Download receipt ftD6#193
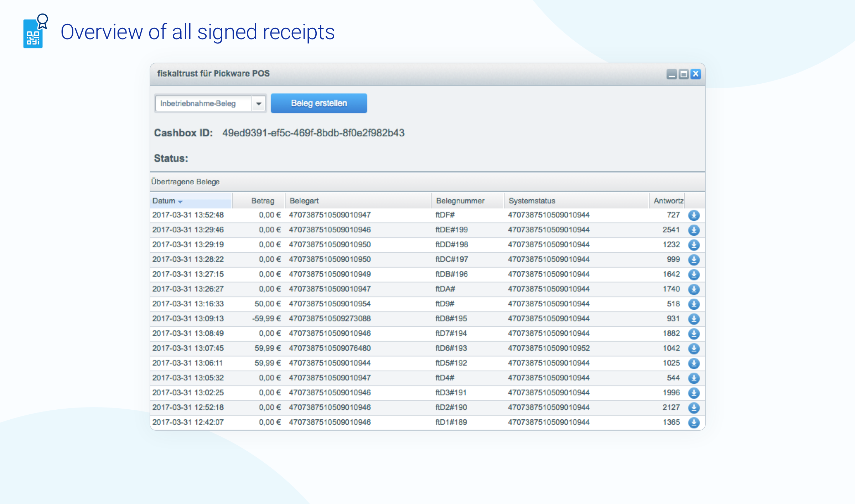Screen dimensions: 855x504 coord(694,348)
